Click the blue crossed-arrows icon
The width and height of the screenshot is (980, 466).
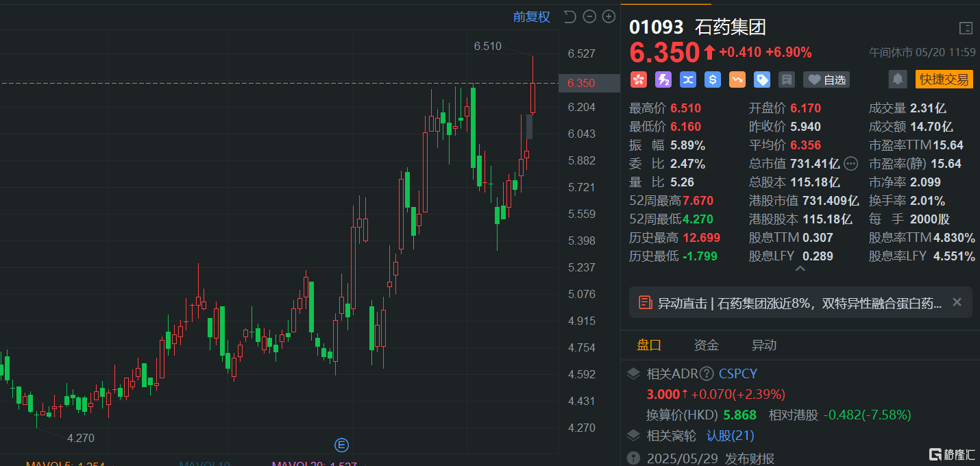[688, 79]
